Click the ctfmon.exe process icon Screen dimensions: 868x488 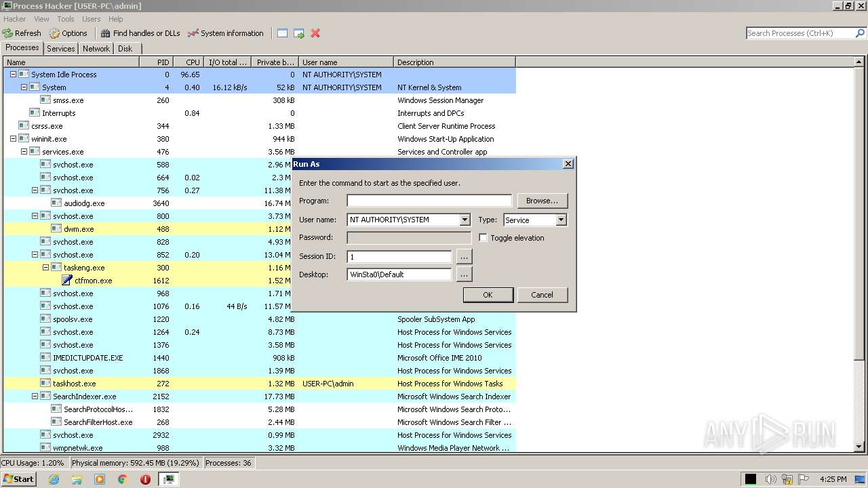(x=67, y=280)
